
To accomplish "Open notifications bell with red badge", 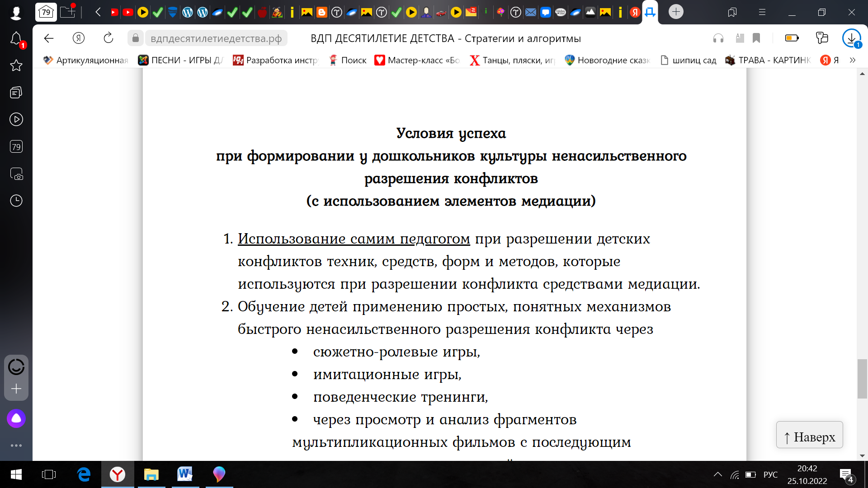I will [16, 39].
